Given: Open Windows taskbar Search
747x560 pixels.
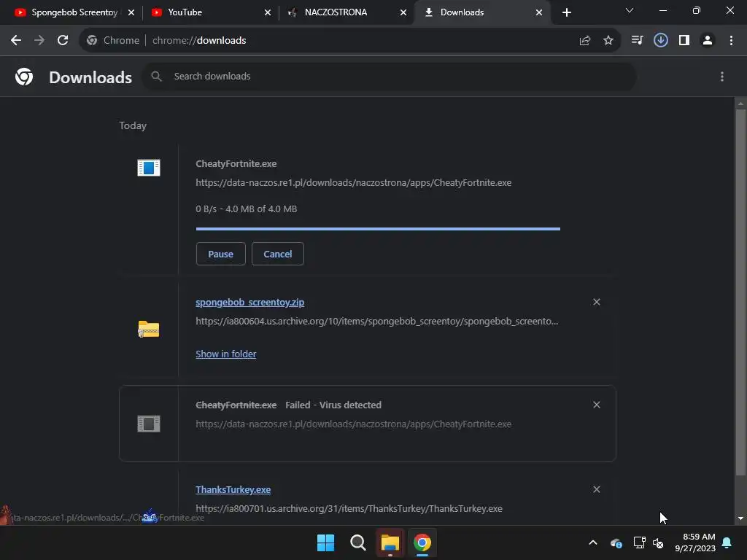Looking at the screenshot, I should coord(357,542).
